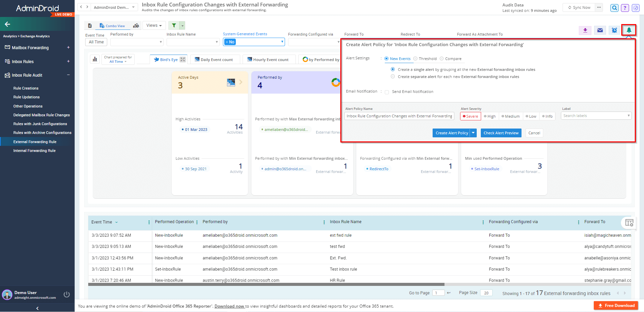644x312 pixels.
Task: Click Check Alert Preview
Action: [501, 133]
